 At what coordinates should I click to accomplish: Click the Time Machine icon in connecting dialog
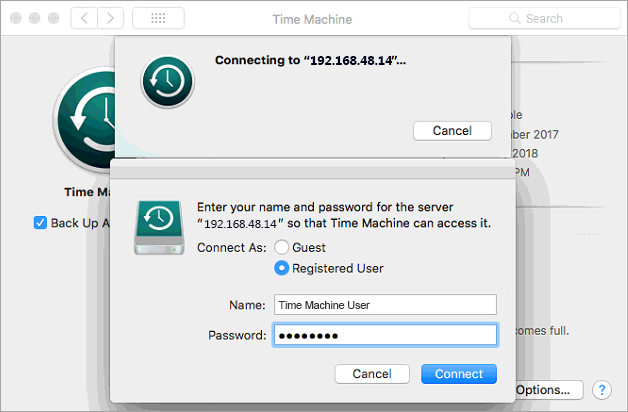click(x=167, y=82)
